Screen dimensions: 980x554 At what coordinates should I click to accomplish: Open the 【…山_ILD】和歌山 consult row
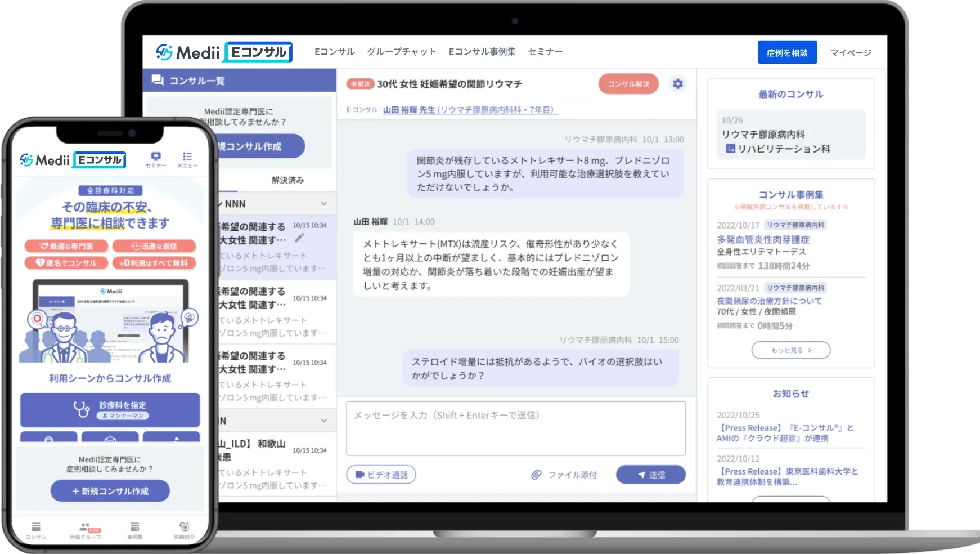point(277,463)
